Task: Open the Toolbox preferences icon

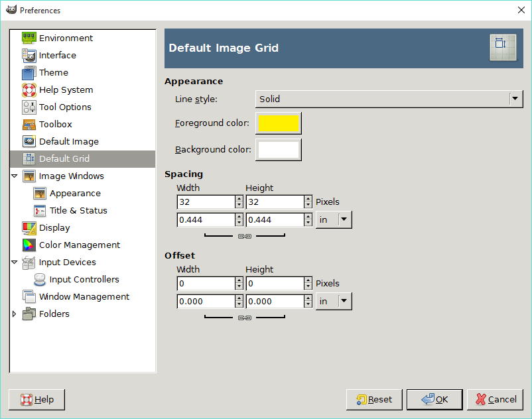Action: pos(29,125)
